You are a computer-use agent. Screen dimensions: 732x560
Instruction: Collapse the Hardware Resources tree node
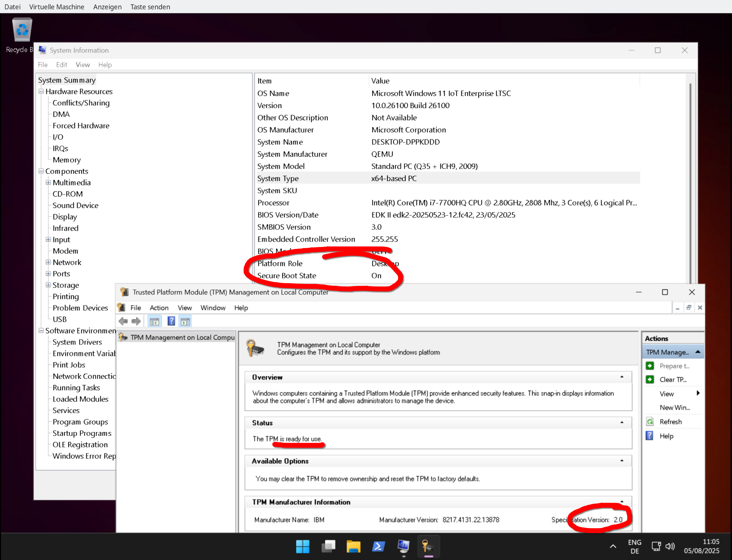(41, 91)
